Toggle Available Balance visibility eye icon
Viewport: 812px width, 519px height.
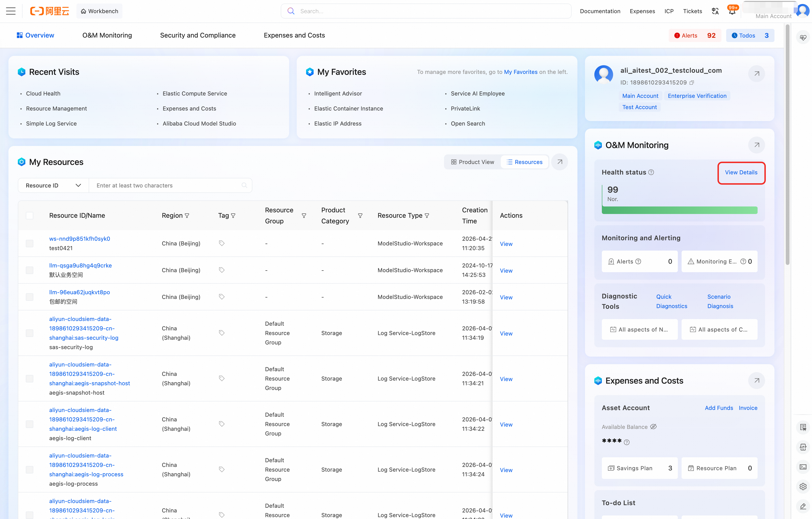(x=653, y=427)
